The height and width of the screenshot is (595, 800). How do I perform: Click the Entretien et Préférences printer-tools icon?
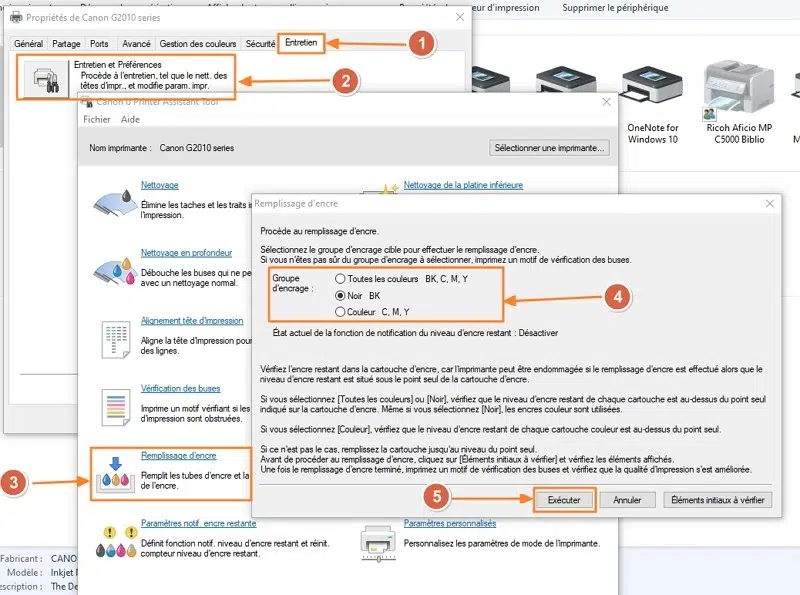(x=45, y=79)
